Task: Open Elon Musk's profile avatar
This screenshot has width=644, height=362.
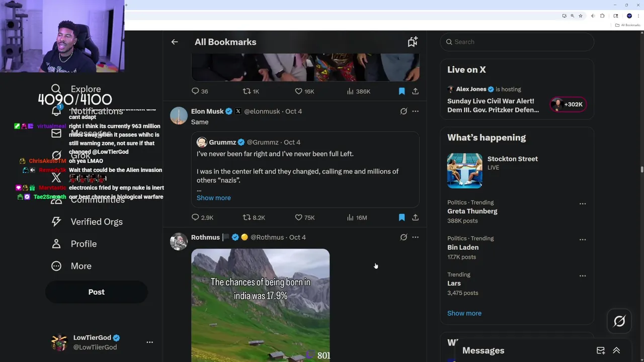Action: pos(179,116)
